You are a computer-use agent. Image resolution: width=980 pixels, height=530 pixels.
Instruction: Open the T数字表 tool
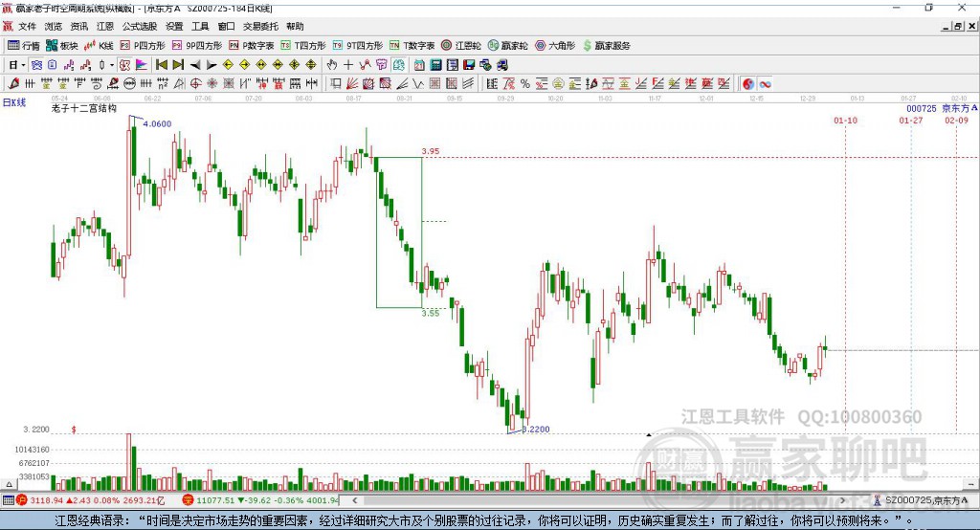coord(412,46)
